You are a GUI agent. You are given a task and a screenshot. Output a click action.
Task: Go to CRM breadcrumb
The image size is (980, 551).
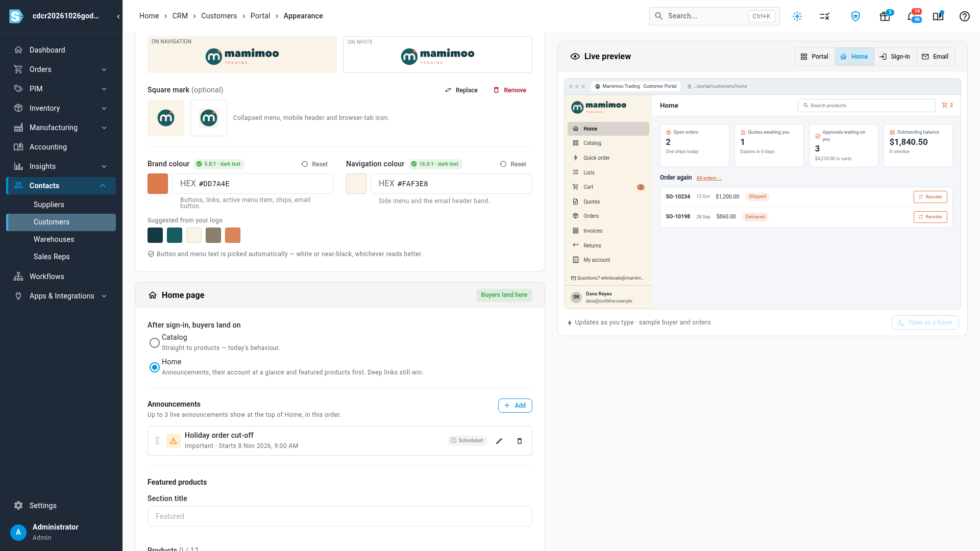pos(180,16)
